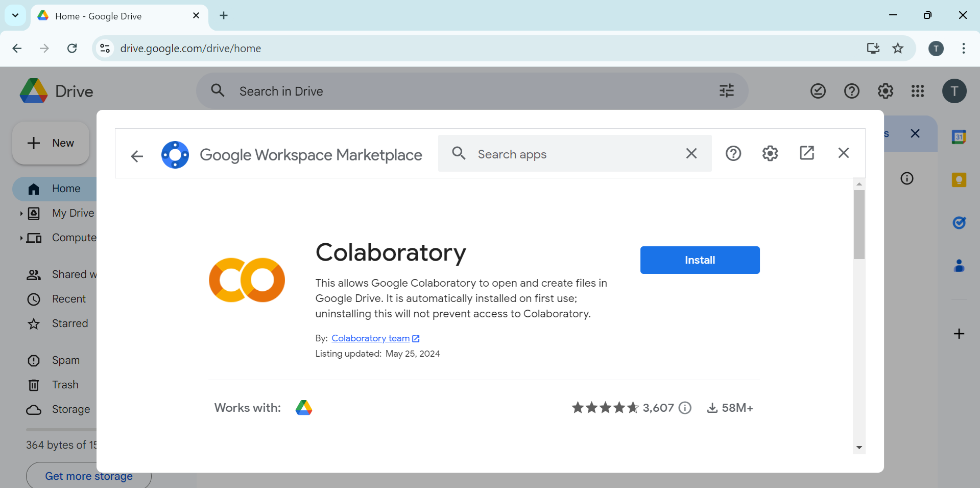Open Marketplace help
This screenshot has height=488, width=980.
click(733, 153)
